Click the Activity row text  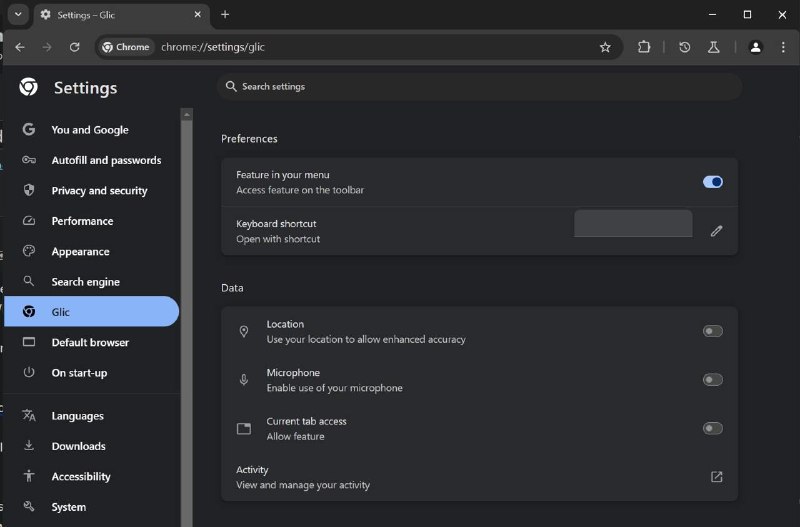coord(303,477)
